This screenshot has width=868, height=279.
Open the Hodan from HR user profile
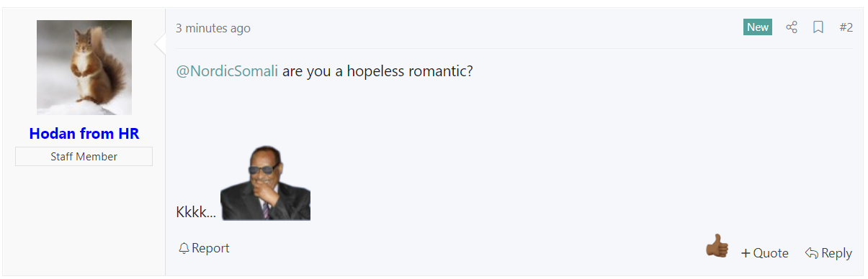click(x=84, y=133)
